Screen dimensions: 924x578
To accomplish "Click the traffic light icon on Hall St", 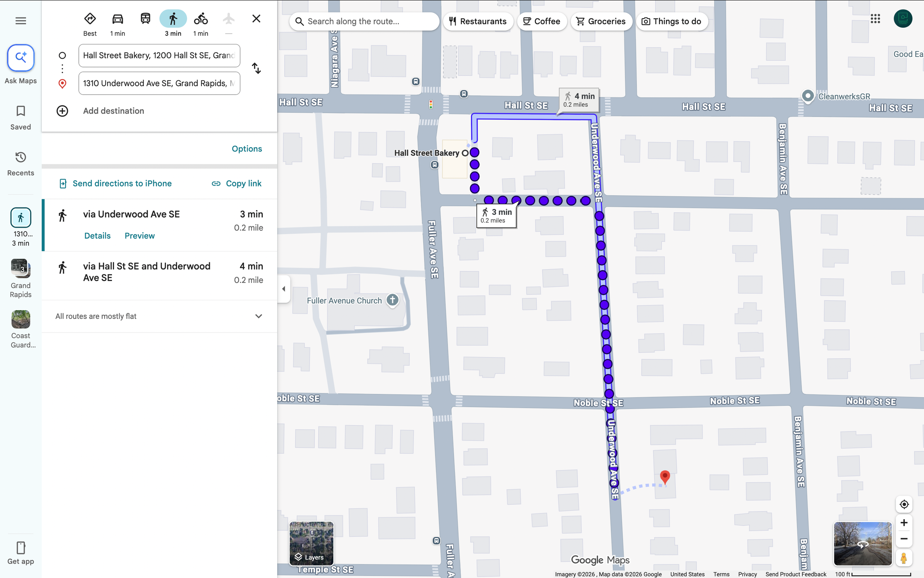I will click(431, 104).
